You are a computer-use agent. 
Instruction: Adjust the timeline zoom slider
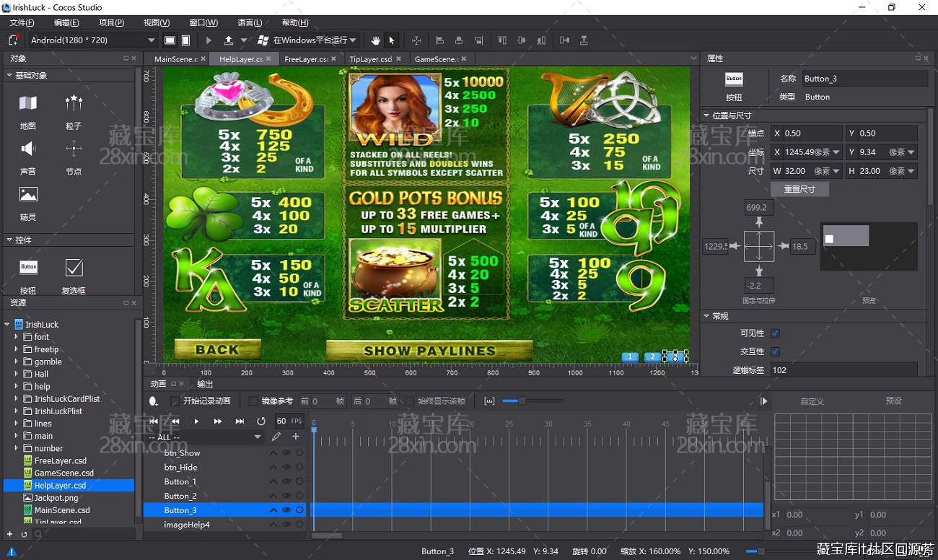pos(522,401)
